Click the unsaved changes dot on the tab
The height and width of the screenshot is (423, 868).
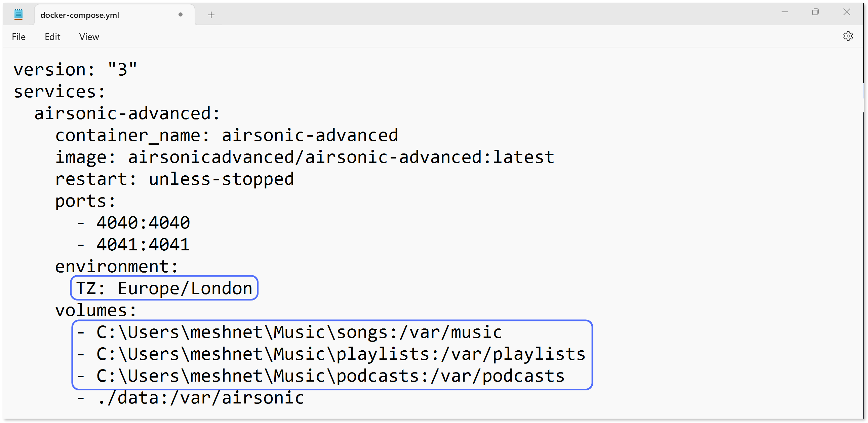click(x=181, y=14)
